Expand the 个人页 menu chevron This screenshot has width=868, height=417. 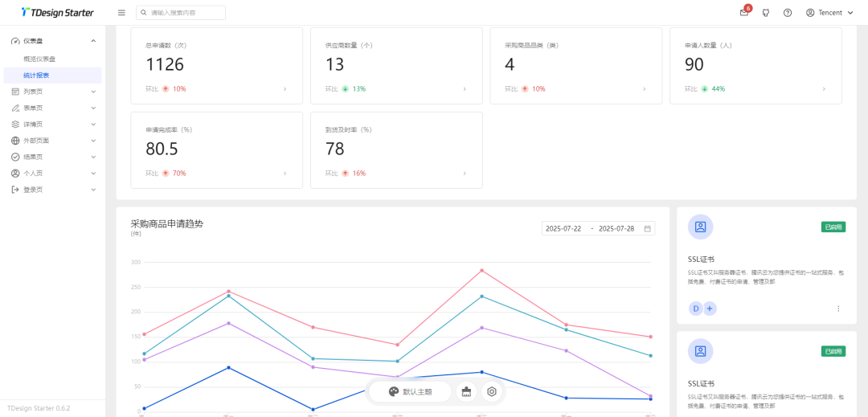point(93,173)
